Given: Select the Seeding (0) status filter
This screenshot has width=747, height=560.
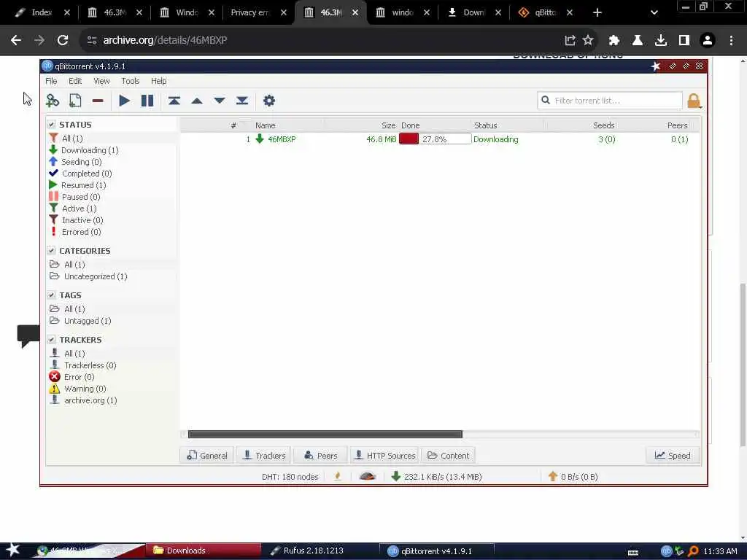Looking at the screenshot, I should click(75, 162).
